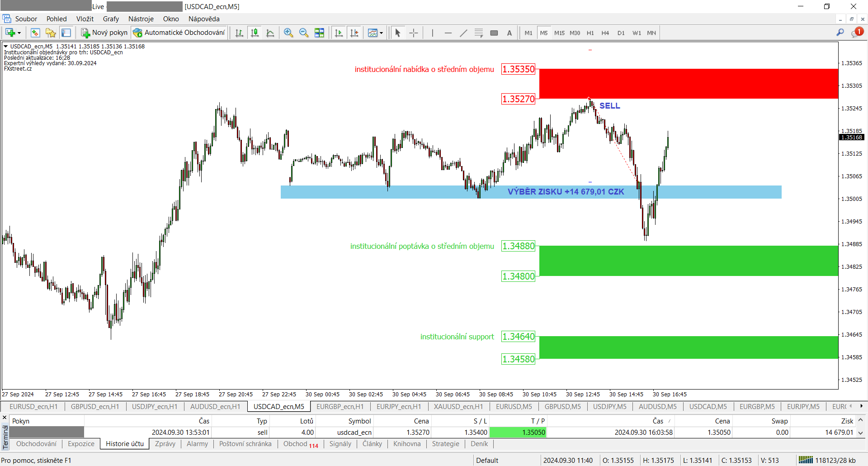Switch timeframe to M15
The image size is (868, 466).
click(x=559, y=33)
